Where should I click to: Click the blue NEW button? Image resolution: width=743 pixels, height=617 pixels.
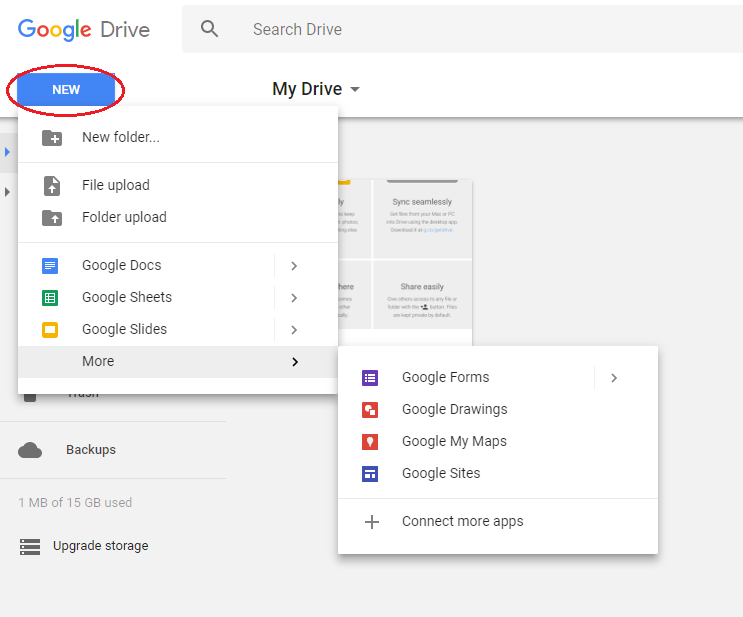click(x=66, y=90)
